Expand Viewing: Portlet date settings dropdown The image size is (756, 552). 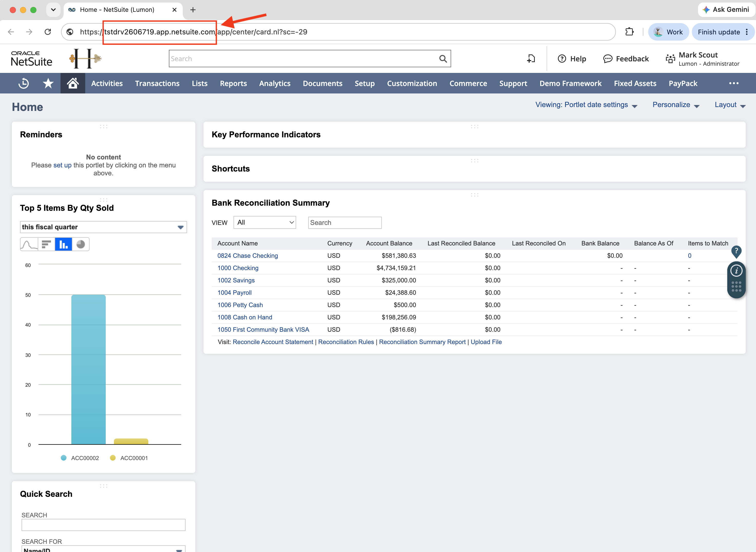(x=586, y=105)
